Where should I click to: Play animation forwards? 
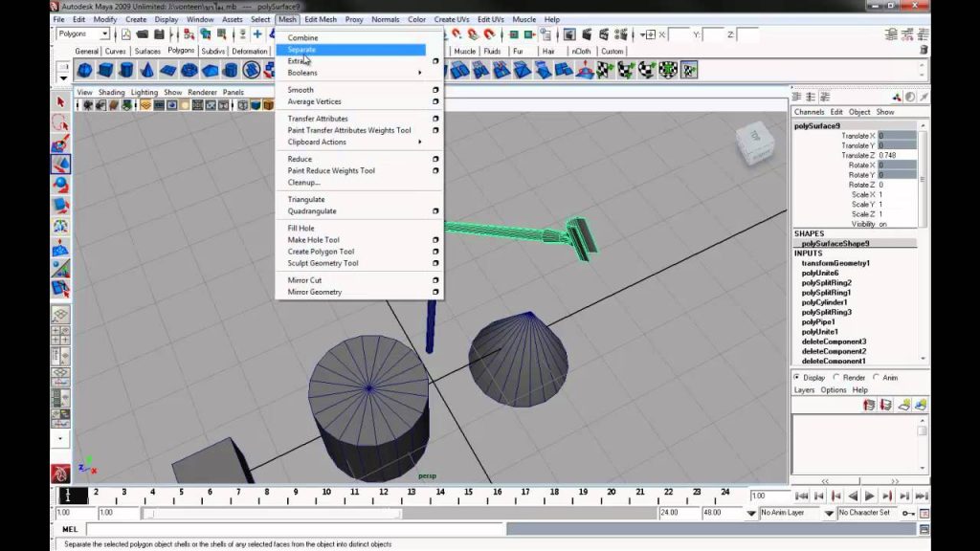[869, 496]
